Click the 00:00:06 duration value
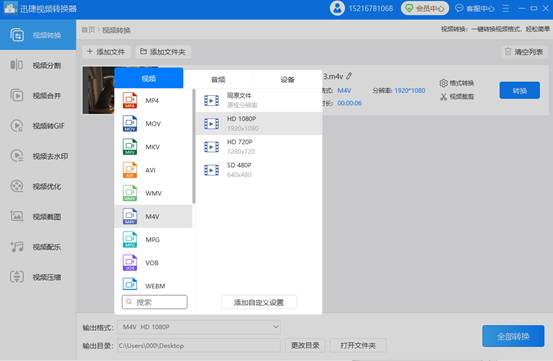 [349, 103]
